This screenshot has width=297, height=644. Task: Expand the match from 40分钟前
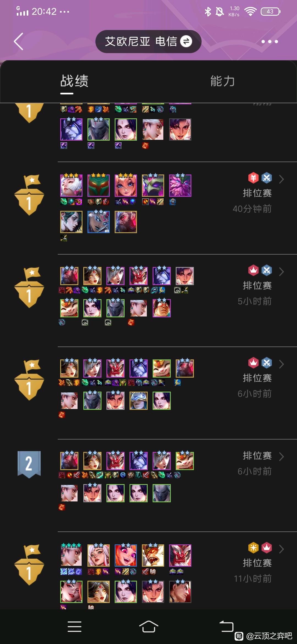[x=281, y=179]
